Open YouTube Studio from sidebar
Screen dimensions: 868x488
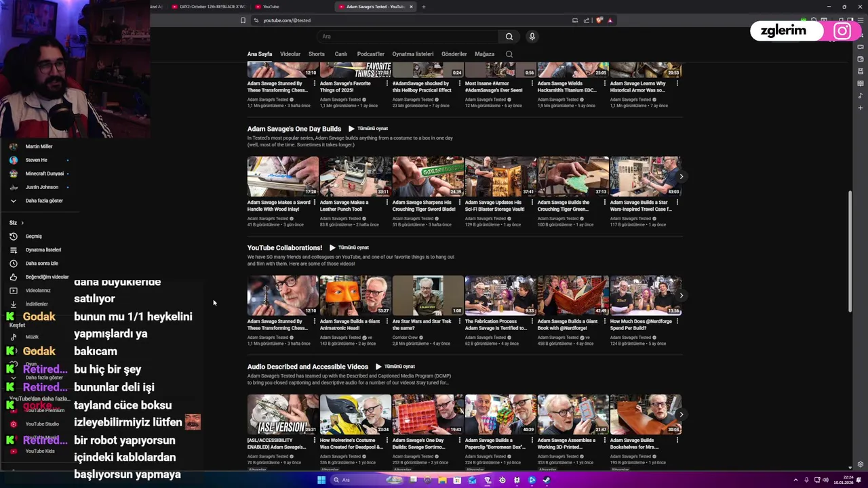click(35, 424)
